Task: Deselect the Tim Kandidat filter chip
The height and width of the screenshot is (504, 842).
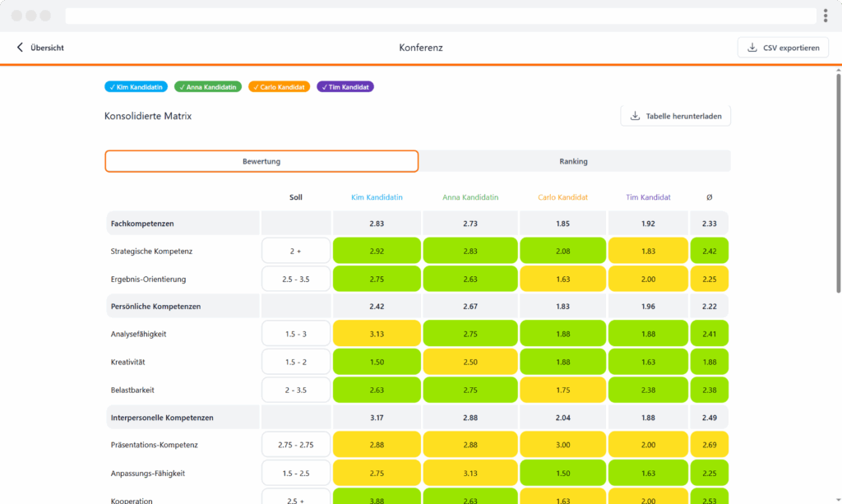Action: [346, 86]
